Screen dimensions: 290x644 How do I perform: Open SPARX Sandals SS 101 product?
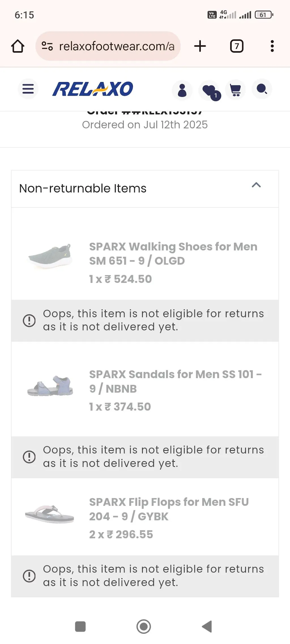pos(175,381)
